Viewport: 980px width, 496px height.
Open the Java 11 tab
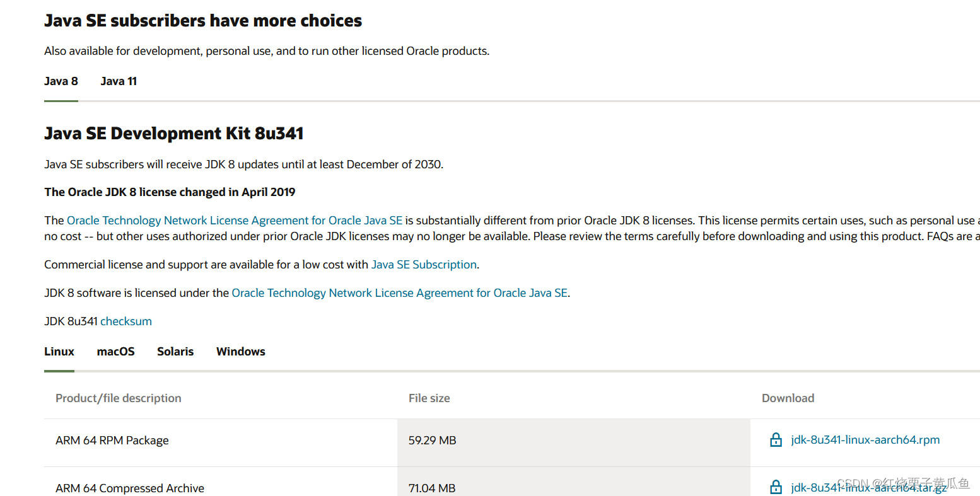click(x=119, y=81)
